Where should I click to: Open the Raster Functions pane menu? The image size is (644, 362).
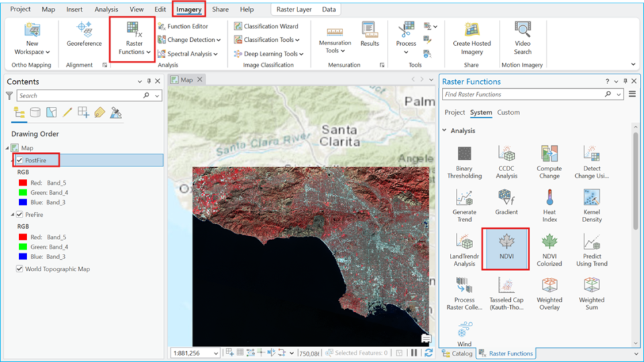pyautogui.click(x=632, y=94)
